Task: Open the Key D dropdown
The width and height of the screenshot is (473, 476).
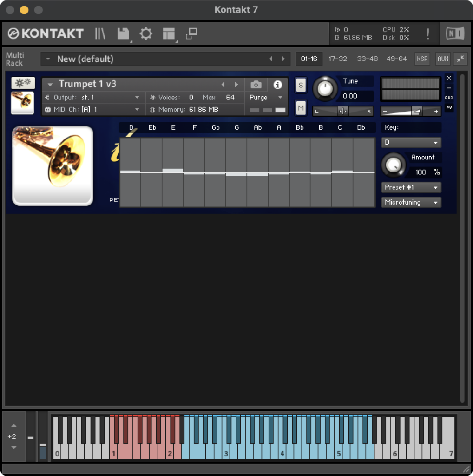Action: [x=411, y=142]
